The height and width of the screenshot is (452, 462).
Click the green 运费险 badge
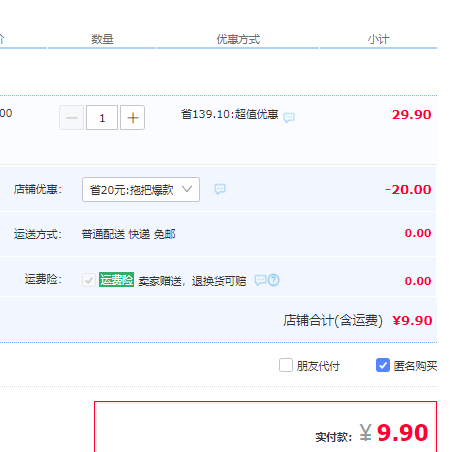(x=116, y=280)
